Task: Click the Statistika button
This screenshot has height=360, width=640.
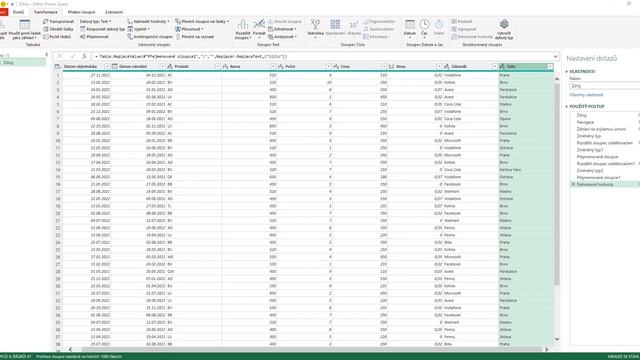Action: coord(315,28)
